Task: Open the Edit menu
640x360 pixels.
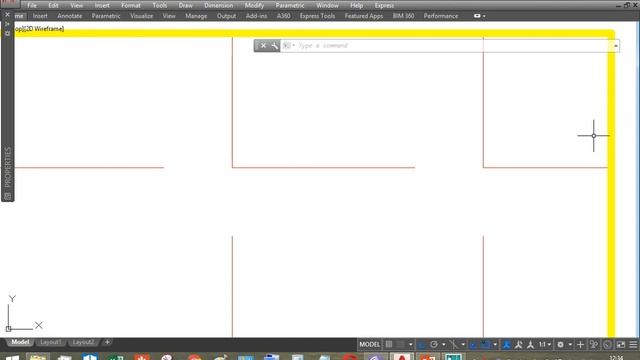Action: (53, 5)
